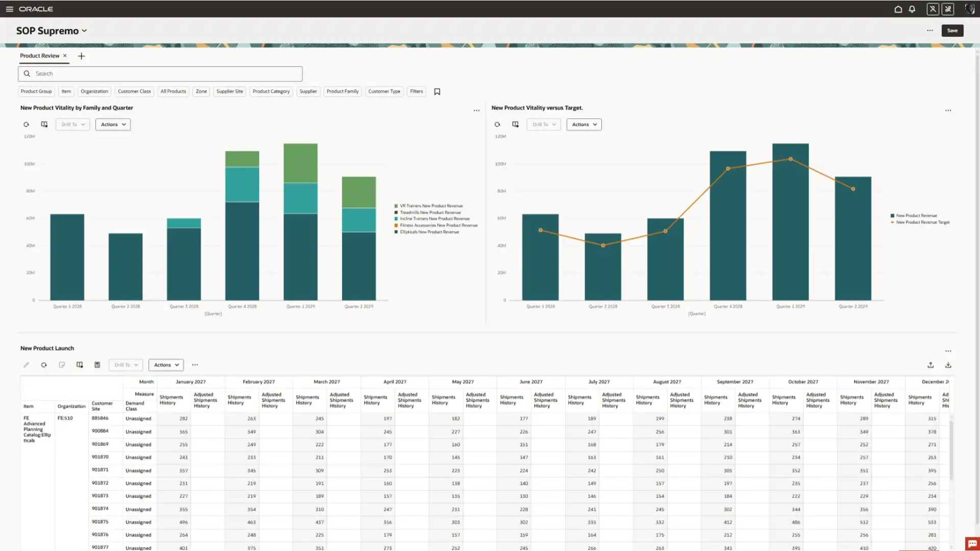The image size is (980, 551).
Task: Open the chat assistant icon
Action: (x=972, y=543)
